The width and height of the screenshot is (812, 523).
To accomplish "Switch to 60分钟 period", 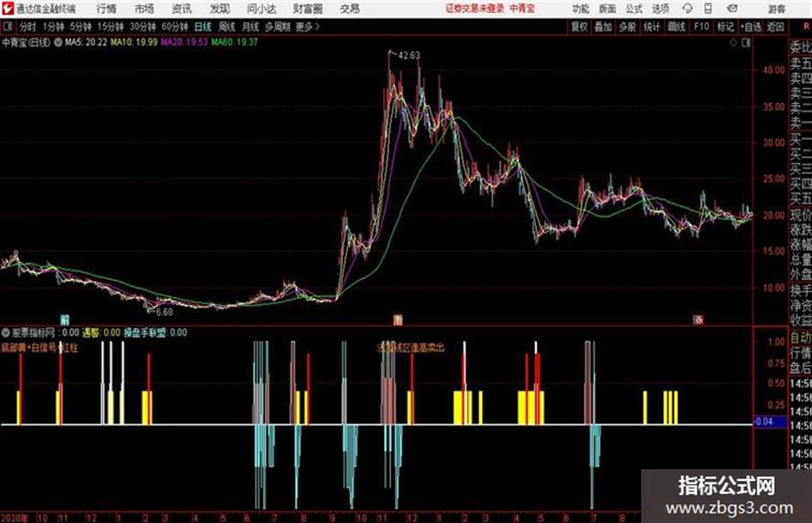I will [174, 27].
